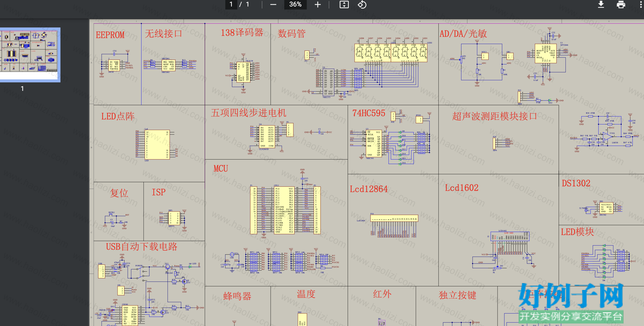Click the 无线接口 section title

click(x=164, y=33)
